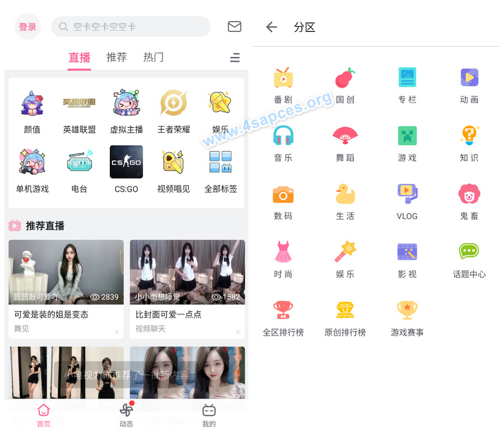504x436 pixels.
Task: Open the mail inbox envelope icon
Action: coord(235,26)
